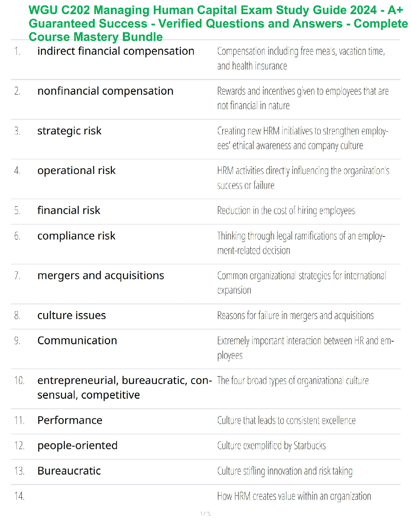This screenshot has height=532, width=411.
Task: Click the 'operational risk' term
Action: [x=76, y=171]
